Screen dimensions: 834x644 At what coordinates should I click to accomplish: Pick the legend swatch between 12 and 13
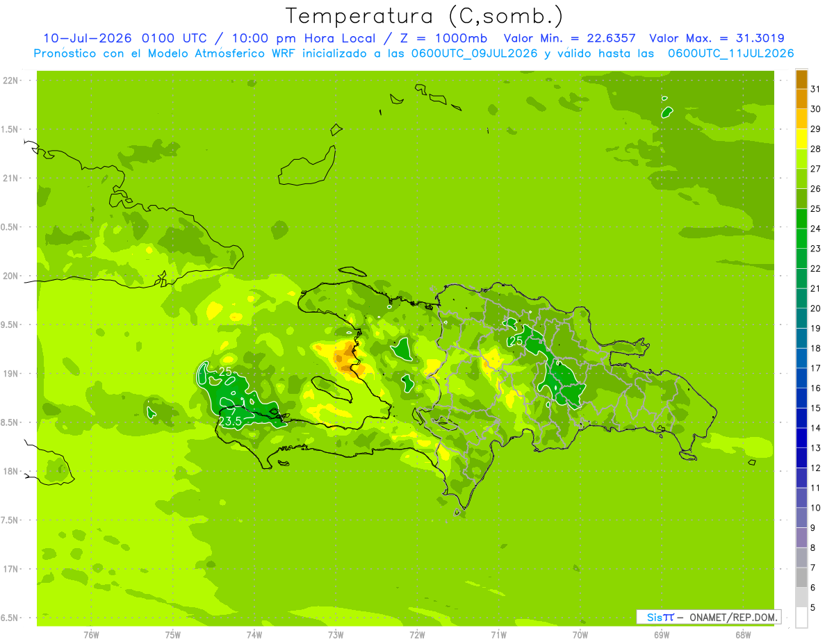[x=801, y=459]
